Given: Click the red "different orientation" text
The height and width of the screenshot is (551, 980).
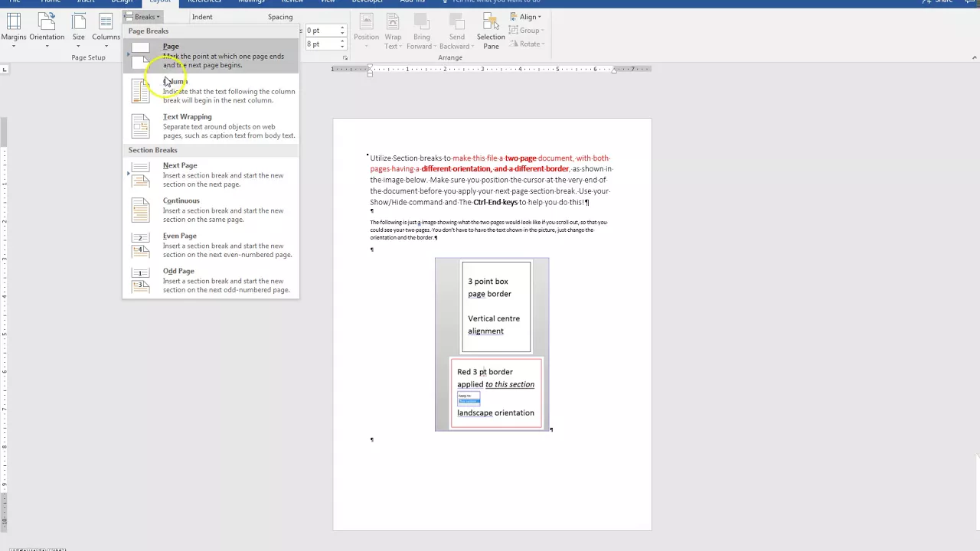Looking at the screenshot, I should (x=456, y=169).
